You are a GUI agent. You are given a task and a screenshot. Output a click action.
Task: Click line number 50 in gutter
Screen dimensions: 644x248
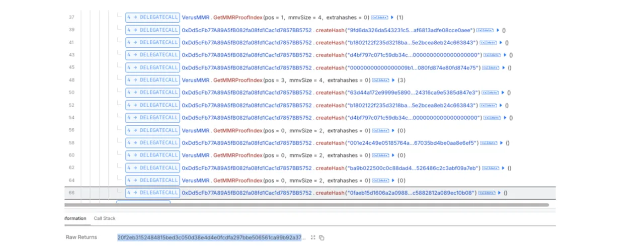[71, 93]
